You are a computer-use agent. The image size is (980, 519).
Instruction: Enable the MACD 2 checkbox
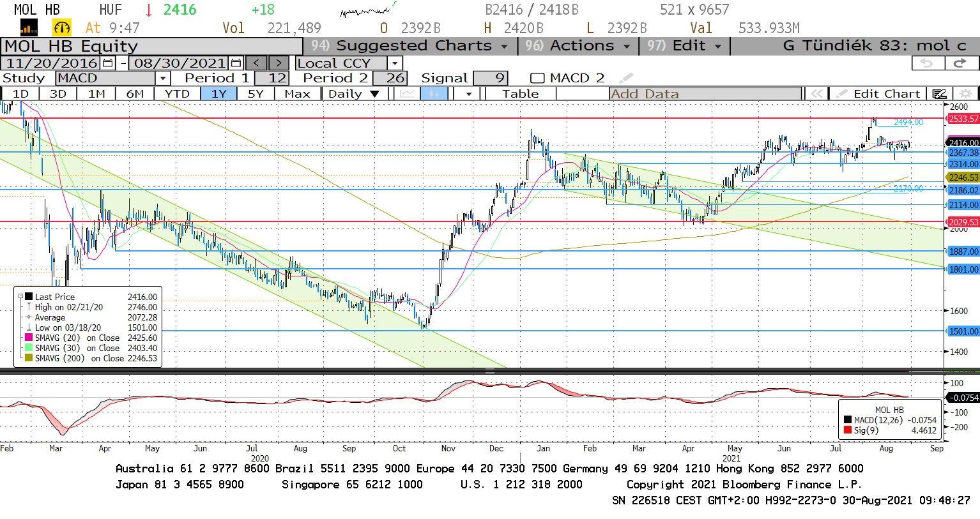pos(537,78)
